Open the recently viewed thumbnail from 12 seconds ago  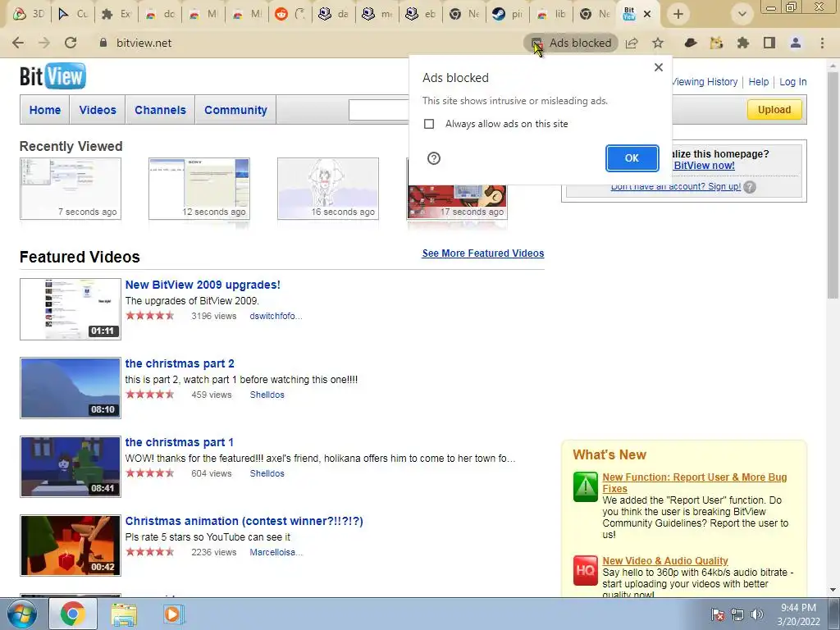[x=199, y=189]
